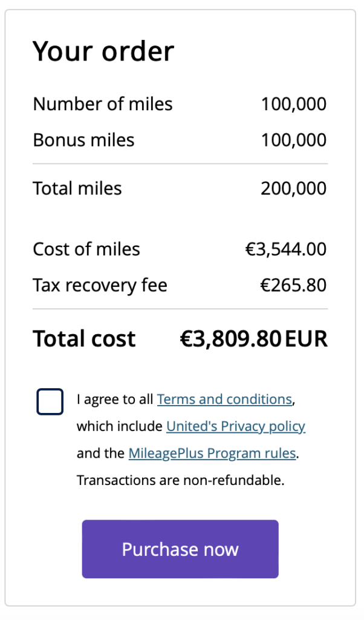The height and width of the screenshot is (620, 364).
Task: Click the Transactions are non-refundable notice
Action: (180, 481)
